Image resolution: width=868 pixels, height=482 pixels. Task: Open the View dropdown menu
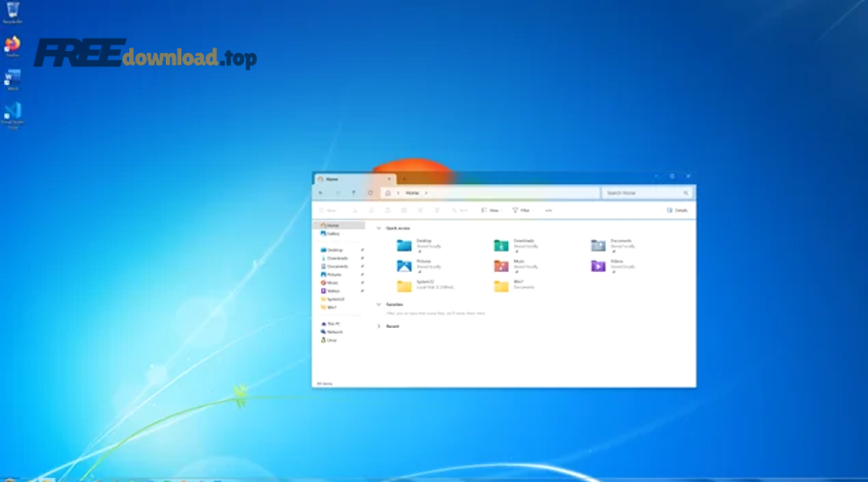point(491,211)
